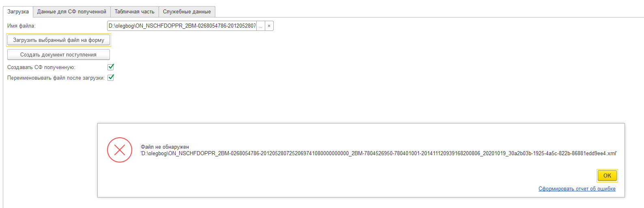Focus the Имя файла path input field

pyautogui.click(x=182, y=26)
